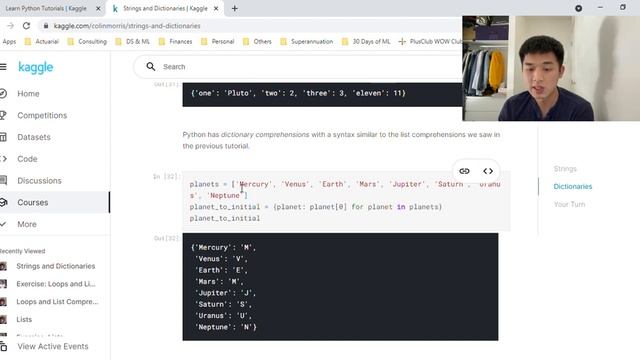Click the Competitions trophy icon
640x360 pixels.
click(3, 116)
